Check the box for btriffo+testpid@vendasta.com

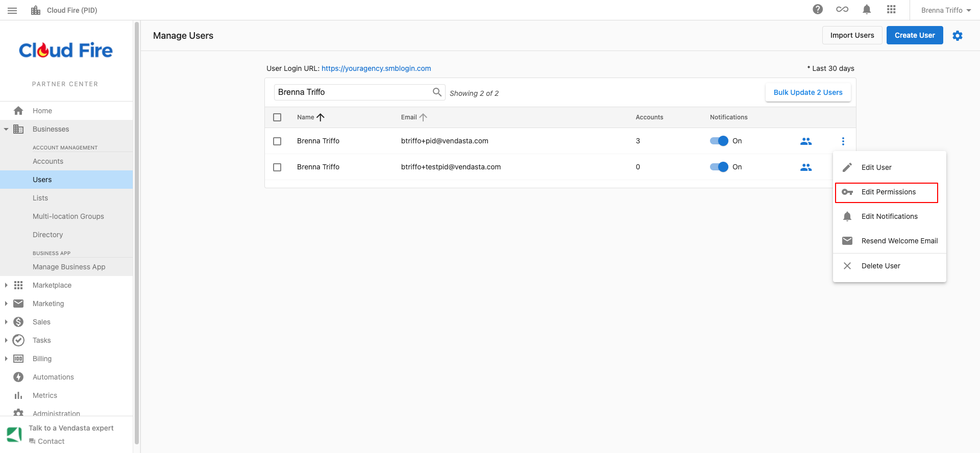pos(277,167)
